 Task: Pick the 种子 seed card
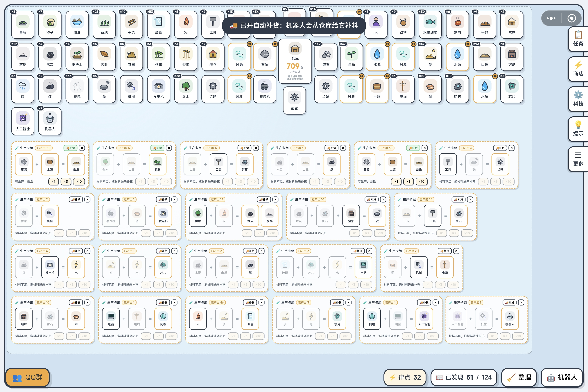(x=50, y=25)
